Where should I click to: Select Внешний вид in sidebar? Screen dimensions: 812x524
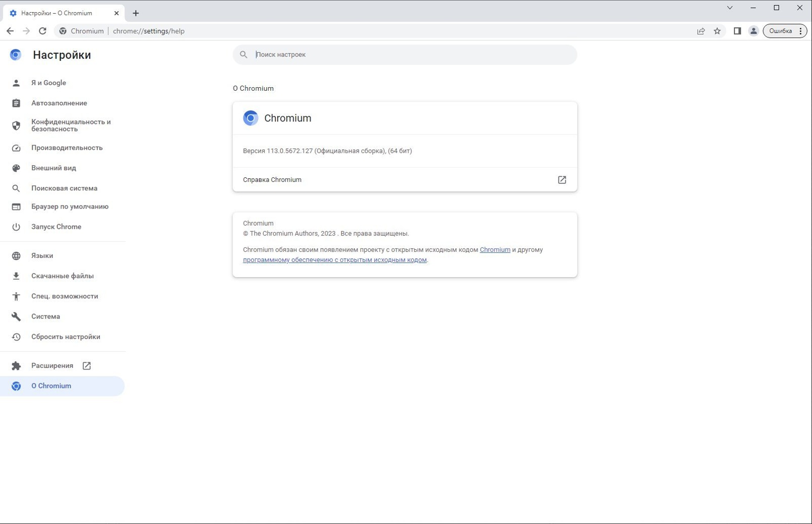[53, 168]
